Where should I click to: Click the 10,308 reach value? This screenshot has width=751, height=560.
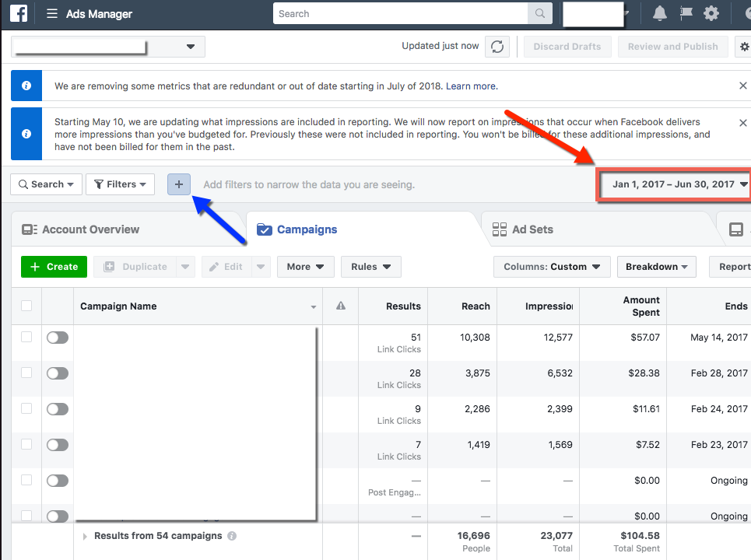pyautogui.click(x=475, y=338)
